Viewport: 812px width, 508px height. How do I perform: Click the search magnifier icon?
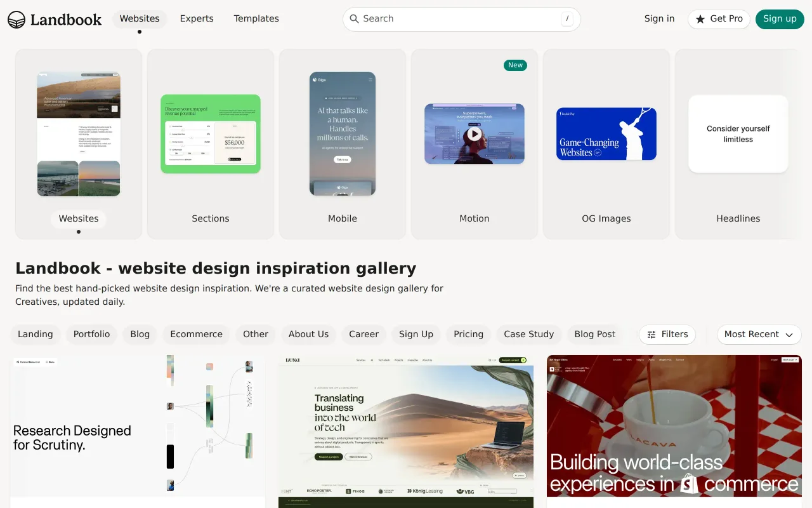point(355,19)
